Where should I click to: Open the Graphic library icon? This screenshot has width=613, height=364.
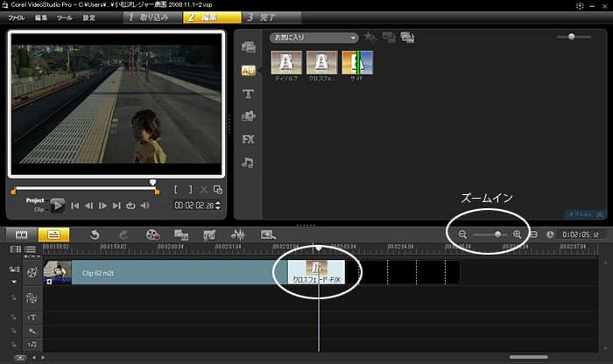click(x=248, y=116)
